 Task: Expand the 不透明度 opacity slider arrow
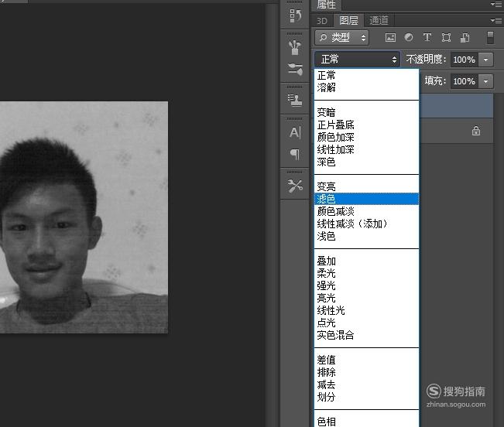click(485, 60)
